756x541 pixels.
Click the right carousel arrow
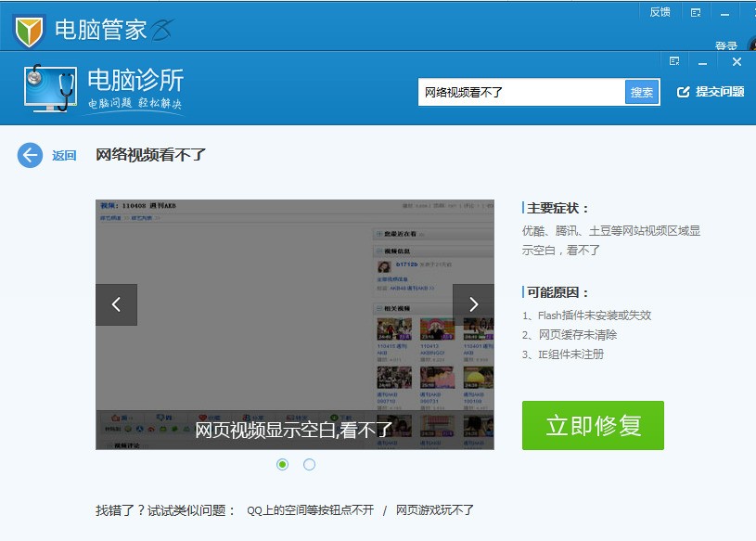coord(474,304)
